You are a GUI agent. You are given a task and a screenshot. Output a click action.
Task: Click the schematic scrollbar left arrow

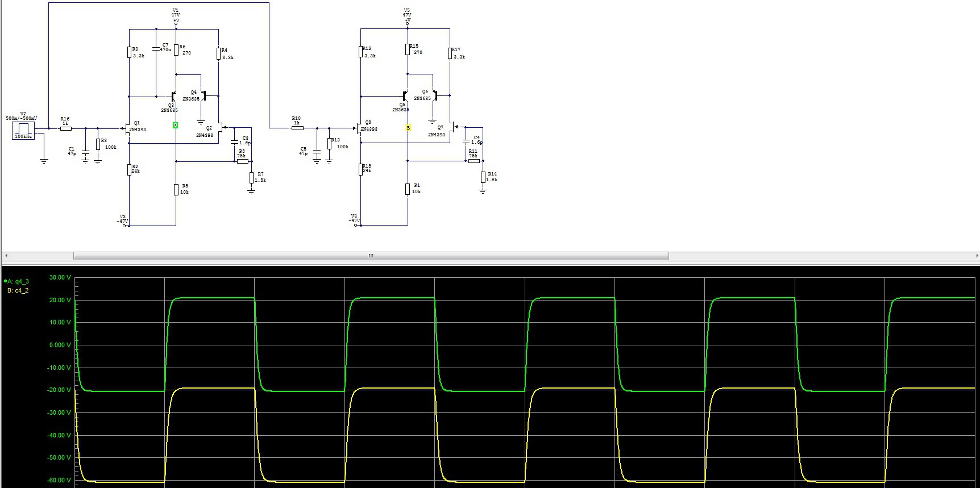[6, 256]
